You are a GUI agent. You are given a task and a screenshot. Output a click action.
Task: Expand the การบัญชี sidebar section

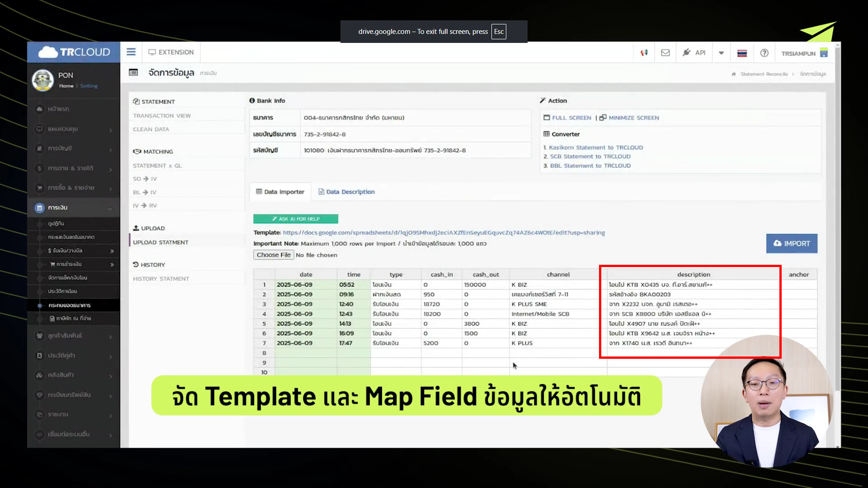[x=74, y=148]
